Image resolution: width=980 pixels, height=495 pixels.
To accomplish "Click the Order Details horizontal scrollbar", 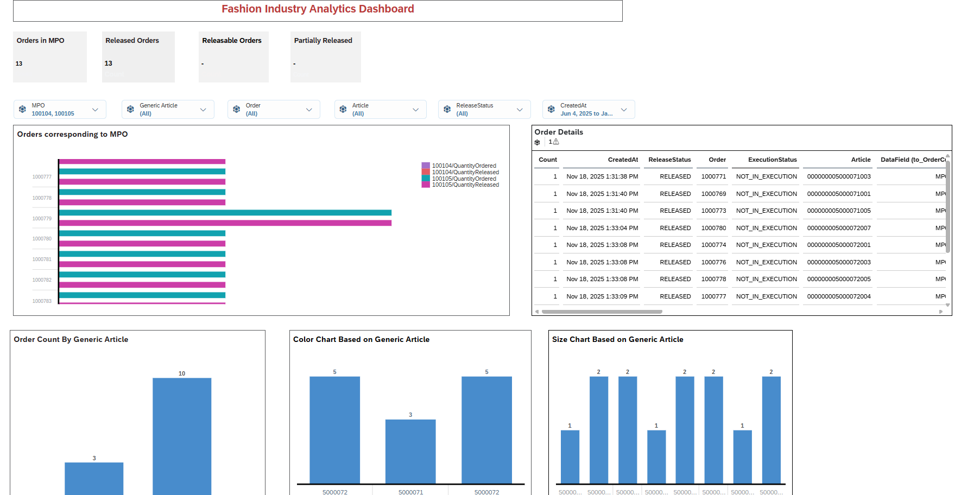I will [x=602, y=312].
